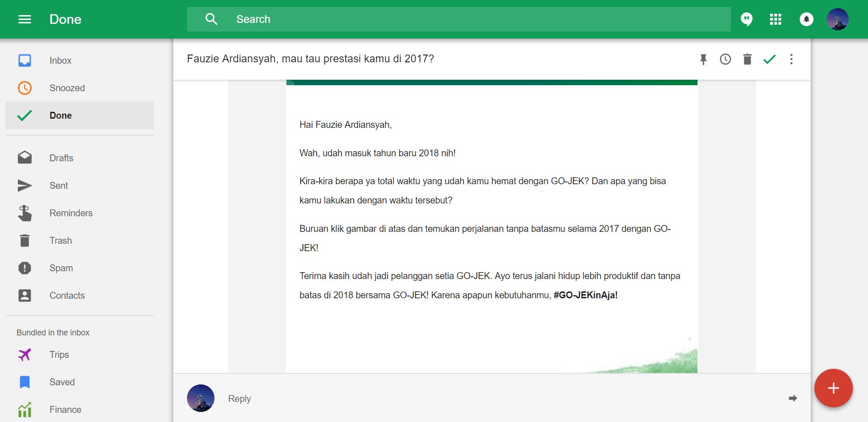Viewport: 868px width, 422px height.
Task: Open the Google apps grid
Action: (x=775, y=19)
